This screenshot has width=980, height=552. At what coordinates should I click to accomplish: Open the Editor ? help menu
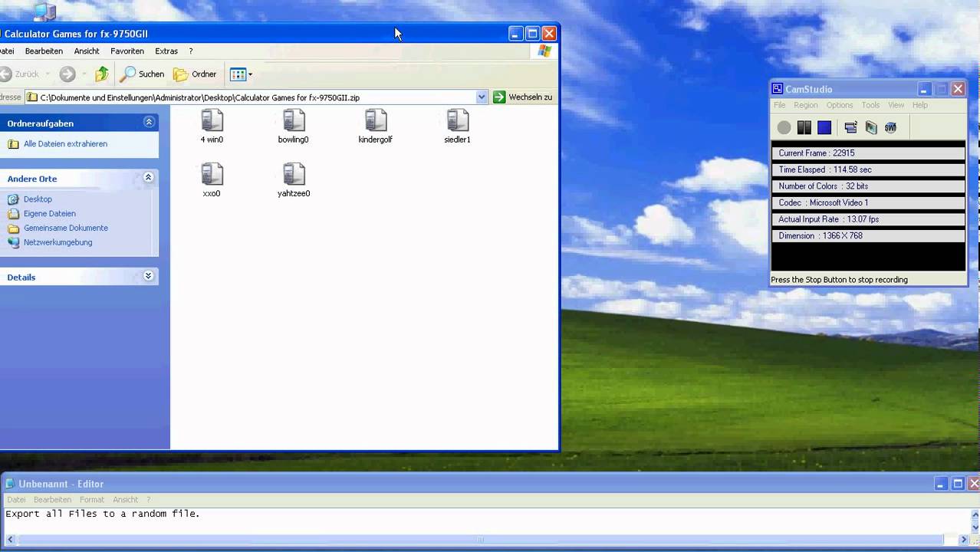coord(148,500)
